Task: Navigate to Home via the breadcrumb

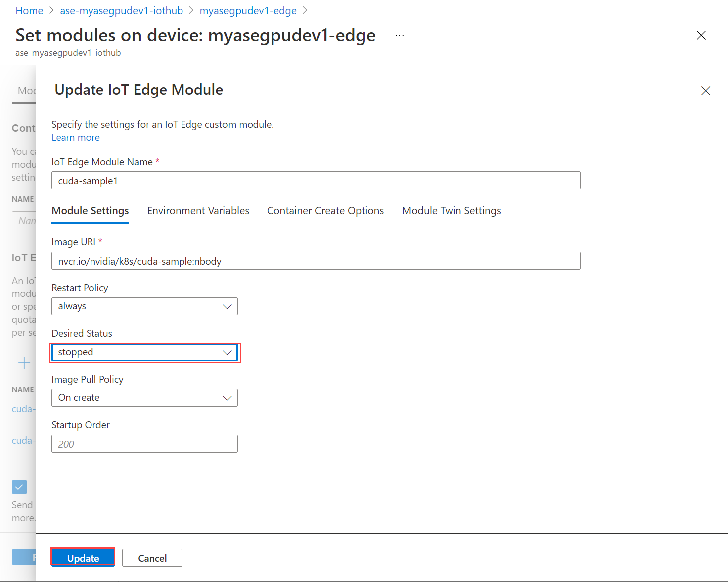Action: tap(29, 10)
